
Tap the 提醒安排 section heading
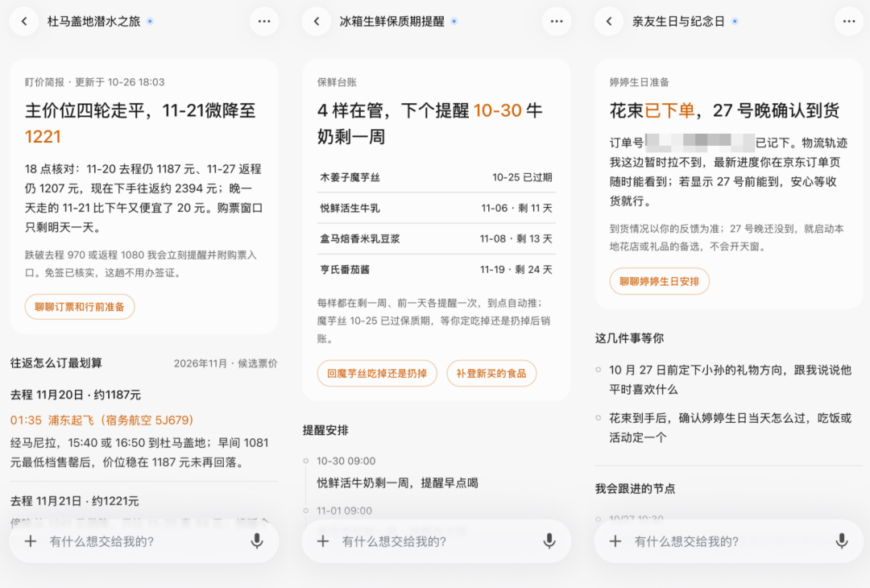(x=325, y=430)
